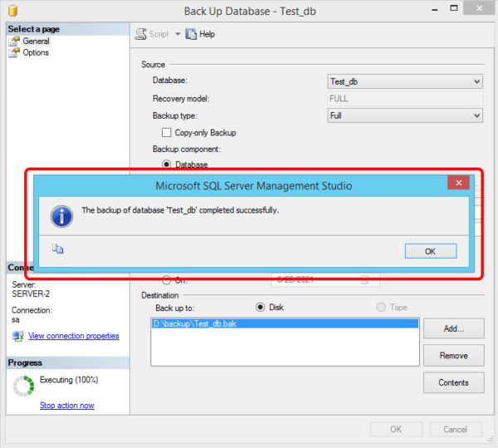Viewport: 498px width, 448px height.
Task: Maximize the Back Up Database window
Action: (454, 8)
